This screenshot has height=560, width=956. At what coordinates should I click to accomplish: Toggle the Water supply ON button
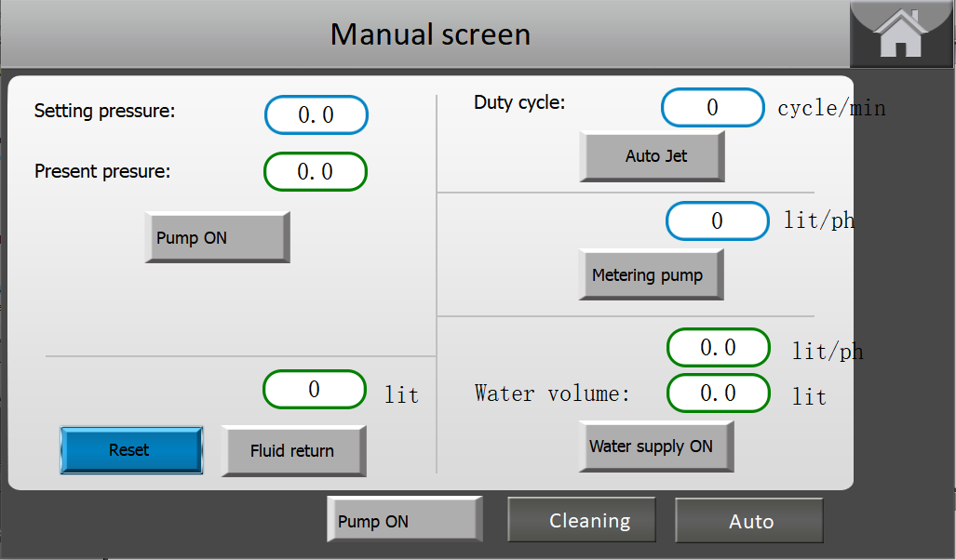656,447
